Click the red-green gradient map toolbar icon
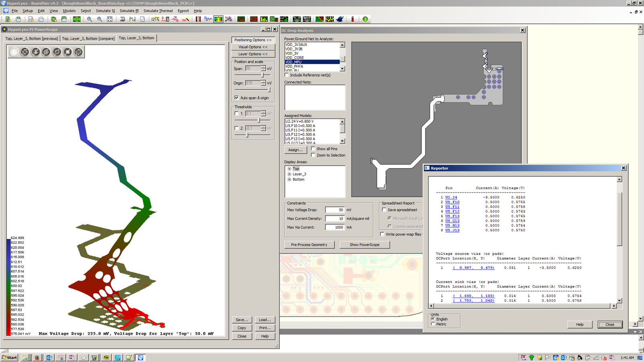Image resolution: width=644 pixels, height=362 pixels. [x=320, y=19]
